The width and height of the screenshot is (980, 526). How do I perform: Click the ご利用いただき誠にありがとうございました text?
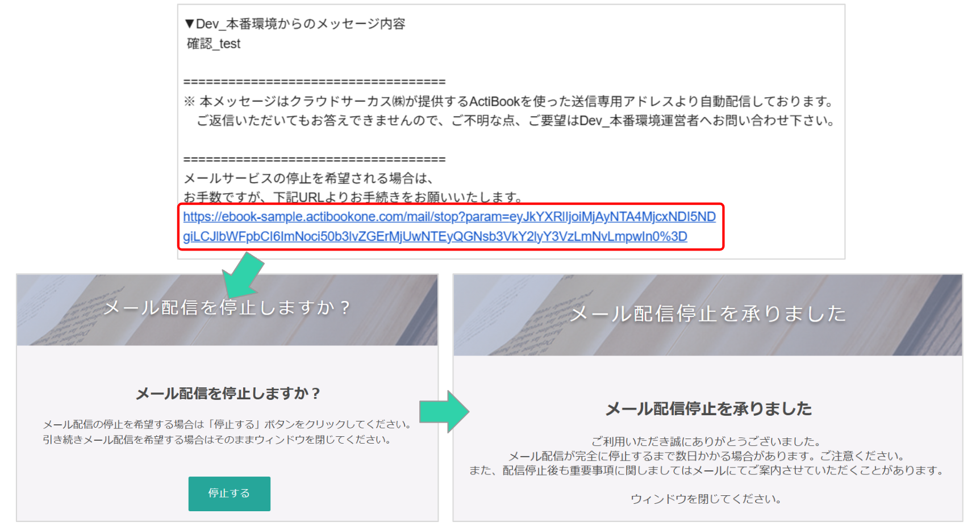[706, 441]
